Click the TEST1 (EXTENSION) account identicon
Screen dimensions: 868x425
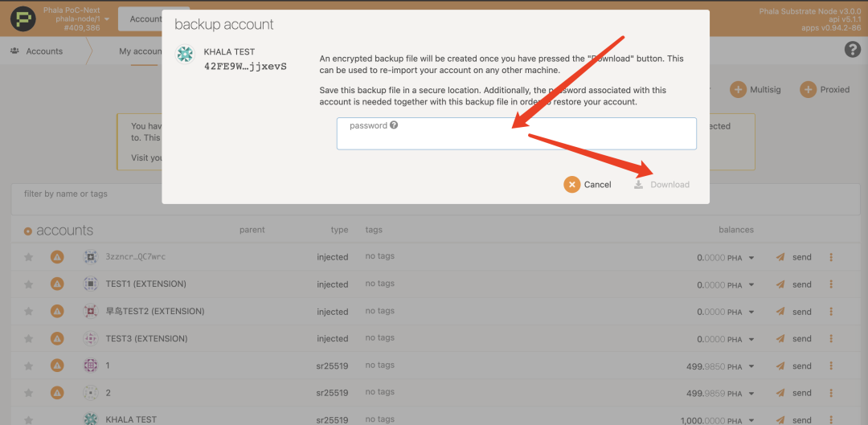91,284
